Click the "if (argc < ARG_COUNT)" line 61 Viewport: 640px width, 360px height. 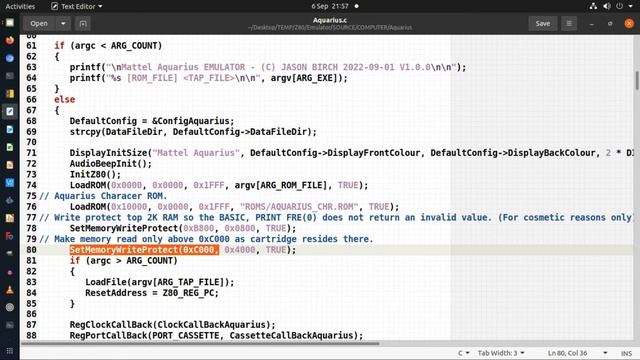pos(108,46)
